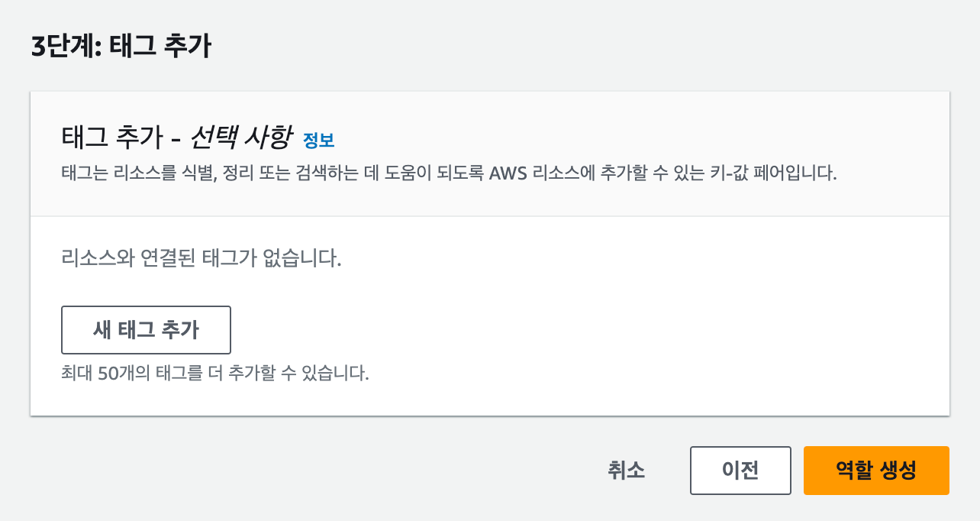
Task: Click the 리소스와 연결된 태그가 없습니다 message
Action: 201,257
